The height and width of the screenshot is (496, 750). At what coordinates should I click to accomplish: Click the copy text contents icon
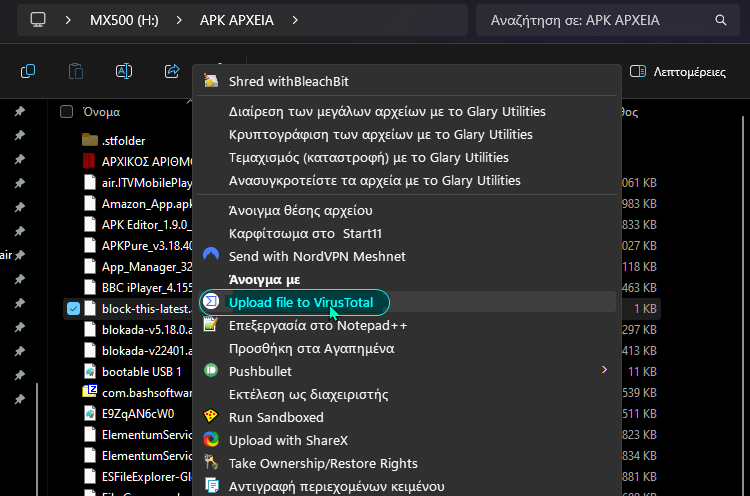[211, 485]
